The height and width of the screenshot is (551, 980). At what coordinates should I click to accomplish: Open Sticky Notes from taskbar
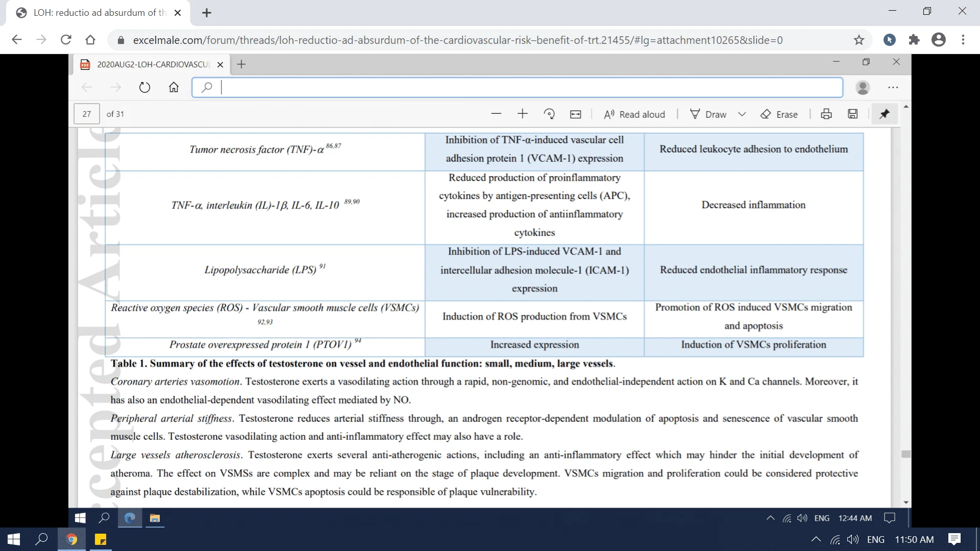point(101,539)
